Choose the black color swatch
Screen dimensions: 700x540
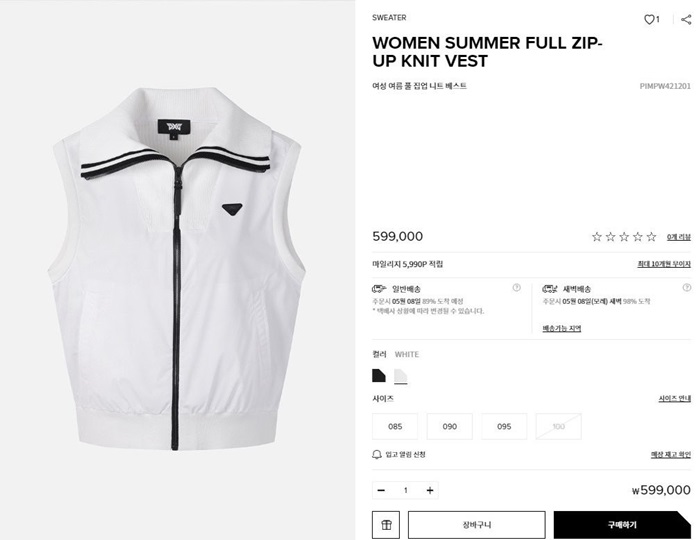coord(379,375)
